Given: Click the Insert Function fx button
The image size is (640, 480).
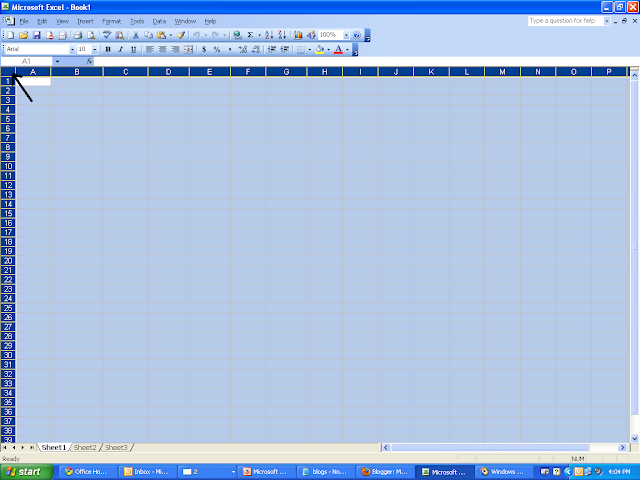Looking at the screenshot, I should [x=89, y=61].
